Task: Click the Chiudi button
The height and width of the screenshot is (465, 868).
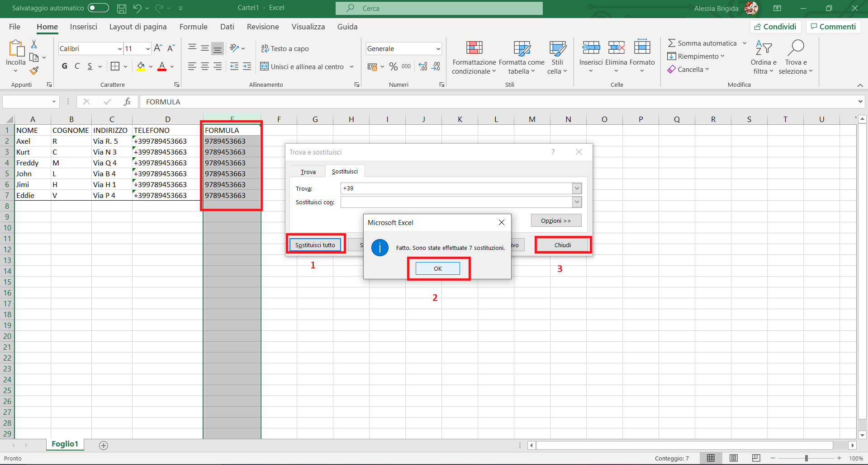Action: (562, 245)
